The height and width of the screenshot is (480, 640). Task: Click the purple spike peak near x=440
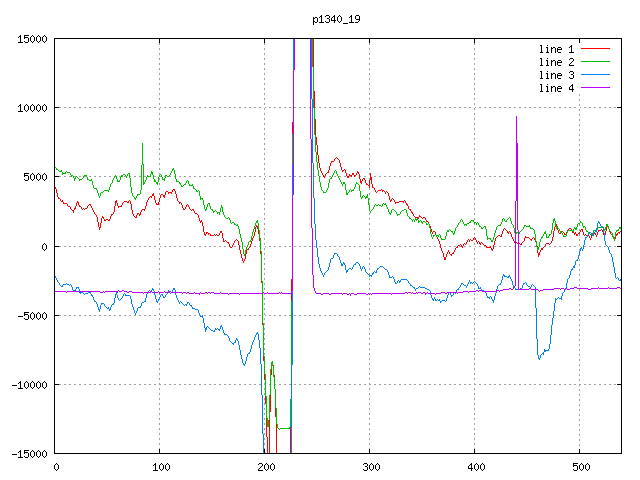516,118
